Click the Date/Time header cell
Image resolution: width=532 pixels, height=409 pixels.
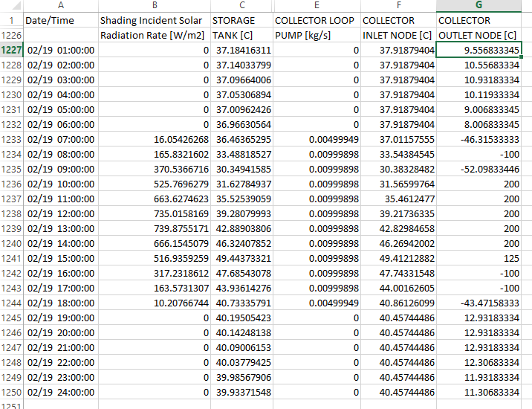(x=61, y=20)
